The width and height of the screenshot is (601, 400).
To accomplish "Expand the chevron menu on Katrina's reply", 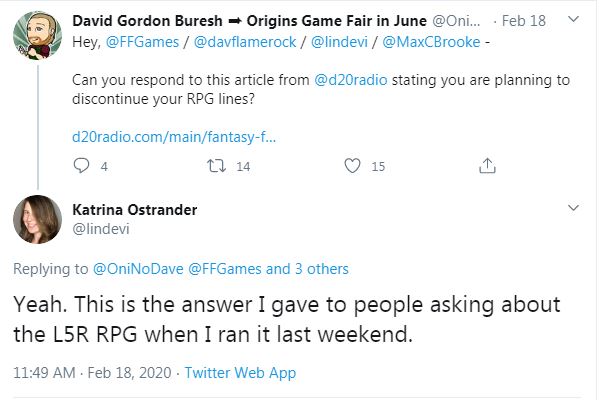I will (573, 208).
